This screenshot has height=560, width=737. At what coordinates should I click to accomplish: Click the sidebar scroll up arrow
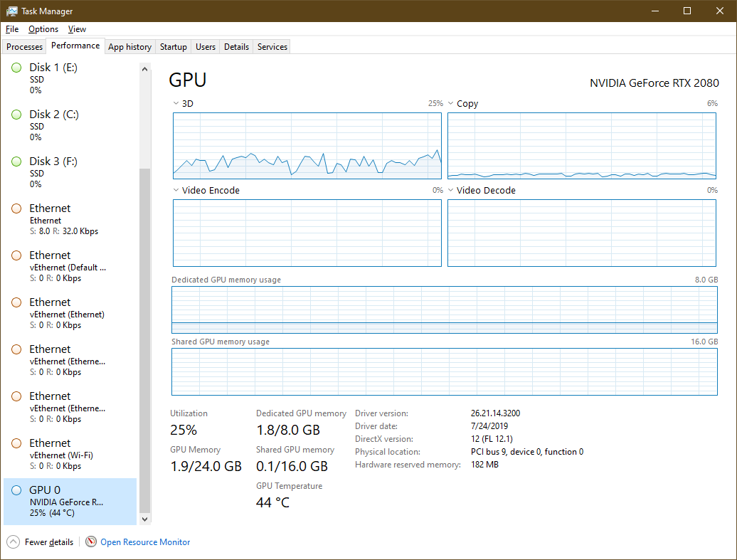point(145,69)
